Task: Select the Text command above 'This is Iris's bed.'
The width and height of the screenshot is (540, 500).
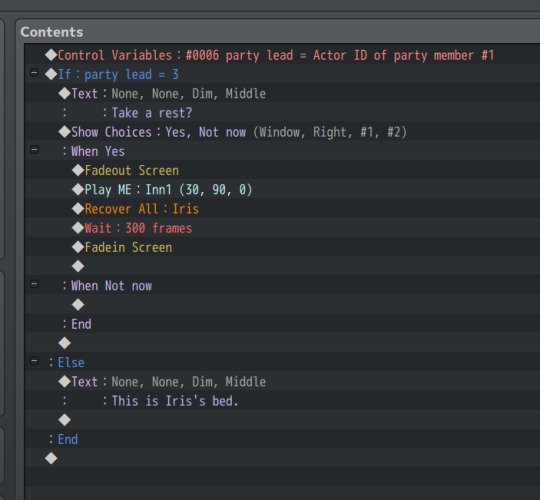Action: point(282,382)
